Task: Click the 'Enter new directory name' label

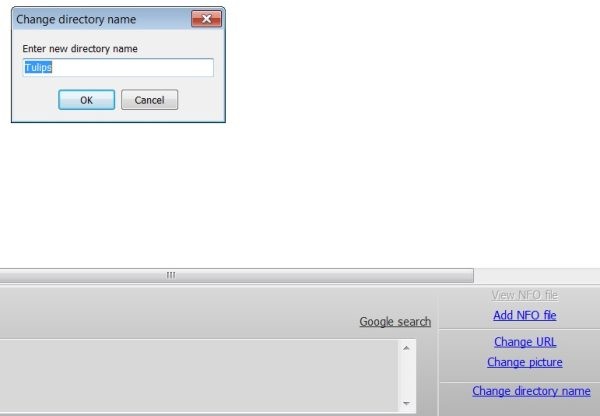Action: [80, 48]
